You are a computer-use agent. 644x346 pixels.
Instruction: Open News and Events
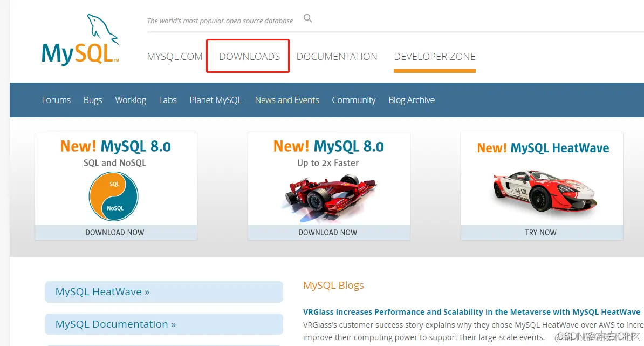(x=287, y=100)
